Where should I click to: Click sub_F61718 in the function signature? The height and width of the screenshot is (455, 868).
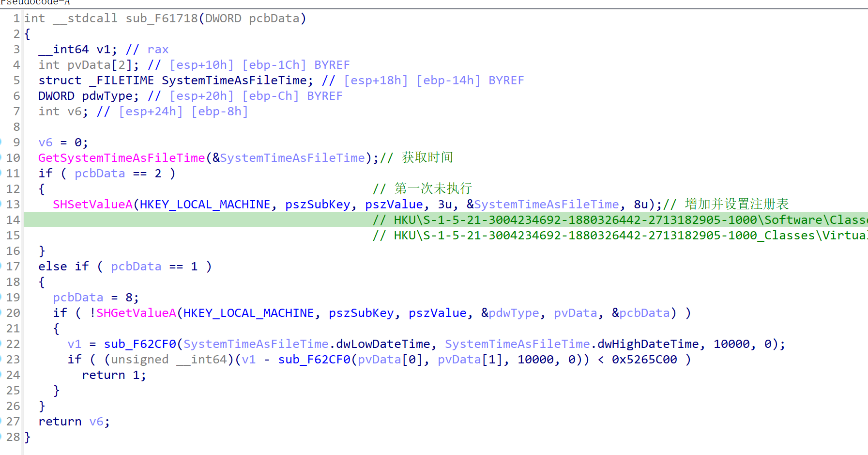162,18
